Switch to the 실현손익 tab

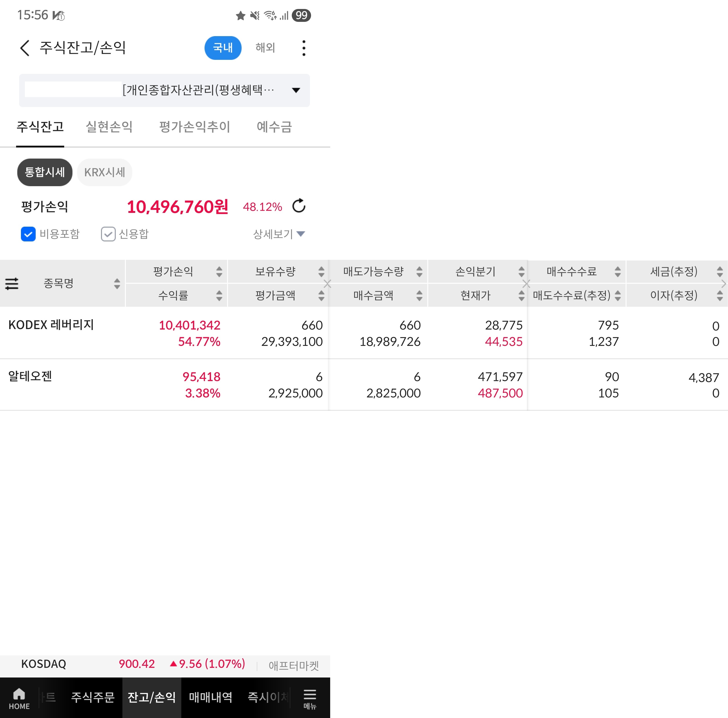tap(109, 127)
